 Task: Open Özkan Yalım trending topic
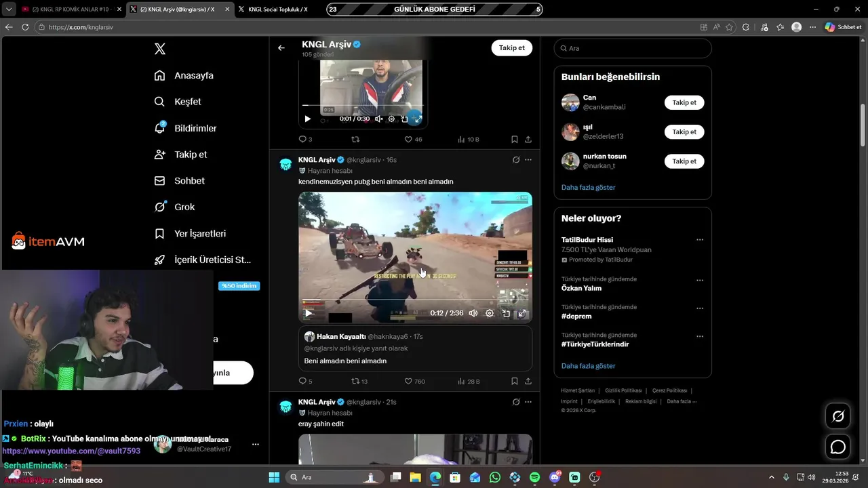tap(581, 288)
